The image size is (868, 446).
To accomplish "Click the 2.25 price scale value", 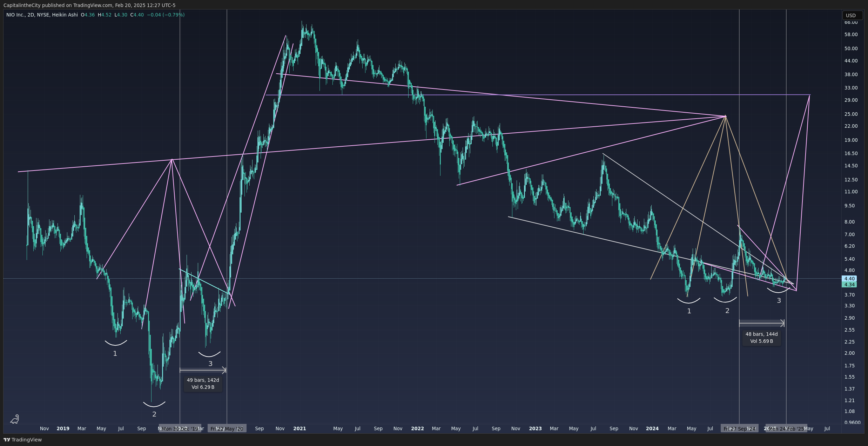I will tap(849, 342).
